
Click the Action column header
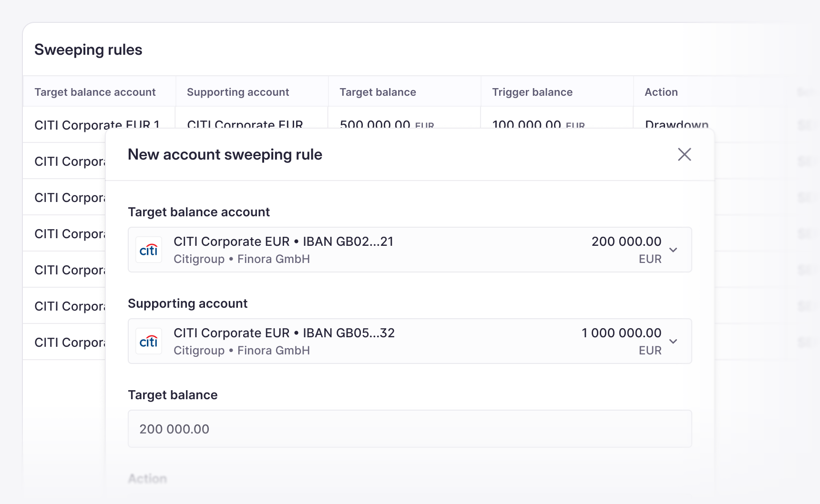pyautogui.click(x=661, y=92)
